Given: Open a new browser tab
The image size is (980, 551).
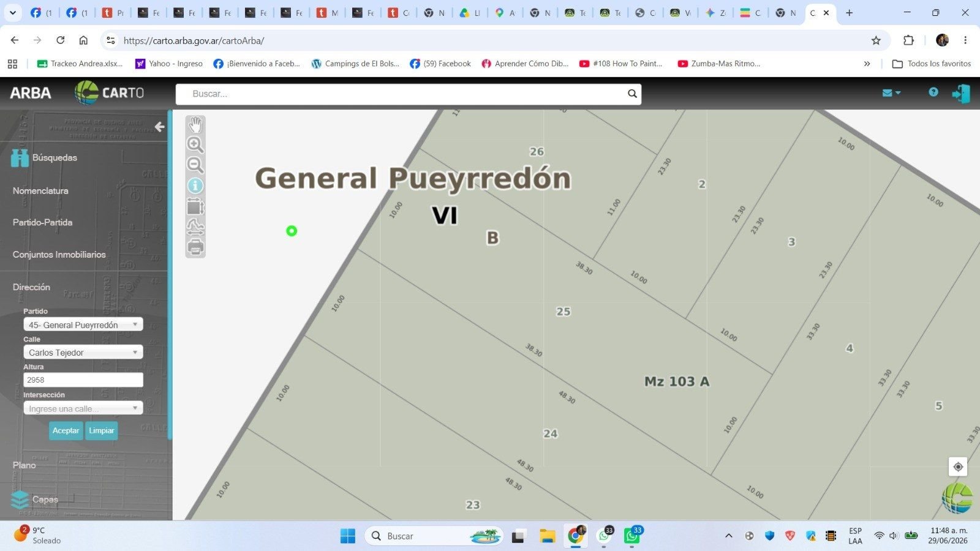Looking at the screenshot, I should tap(849, 13).
